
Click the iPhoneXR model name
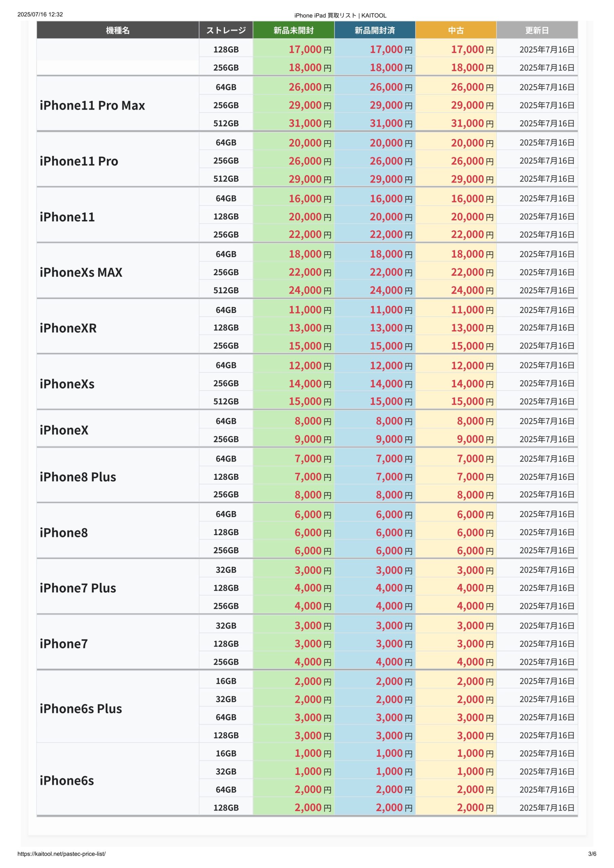tap(68, 328)
